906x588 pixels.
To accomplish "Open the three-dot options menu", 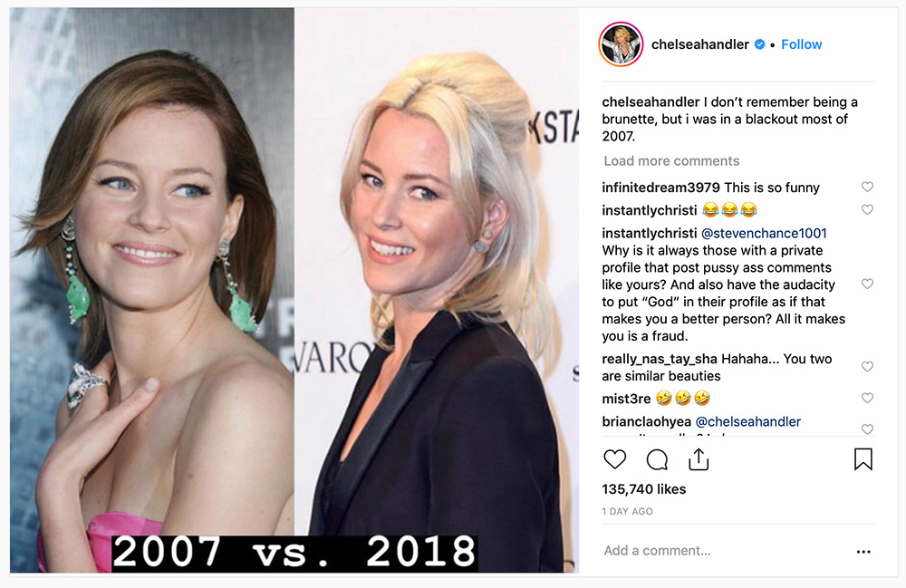I will (x=863, y=552).
